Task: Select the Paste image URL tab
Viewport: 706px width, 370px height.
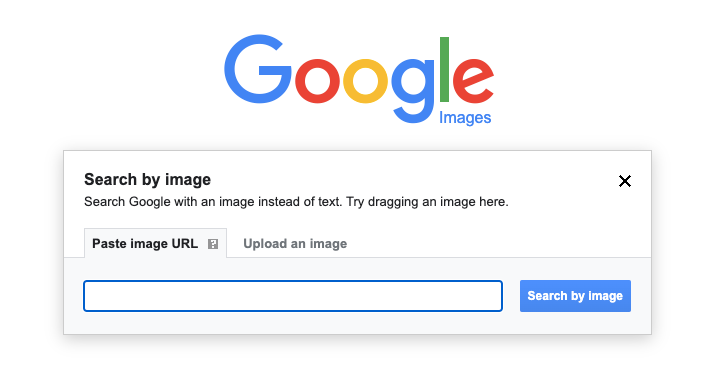Action: tap(155, 244)
